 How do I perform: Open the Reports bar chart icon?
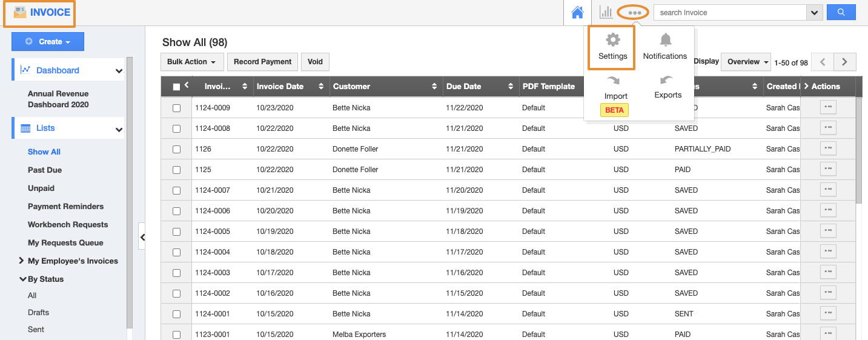606,12
